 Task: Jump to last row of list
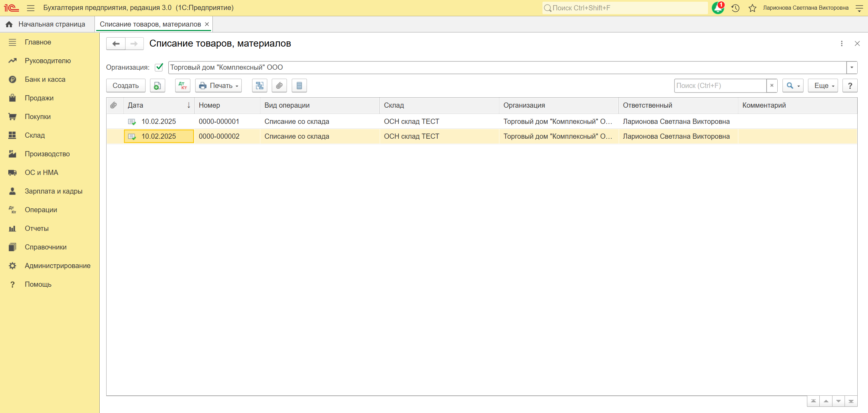[x=851, y=401]
